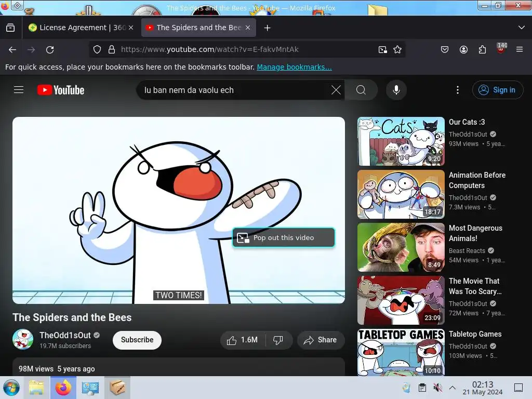The width and height of the screenshot is (532, 399).
Task: Open the TheOdd1sOut channel name link
Action: click(x=65, y=335)
